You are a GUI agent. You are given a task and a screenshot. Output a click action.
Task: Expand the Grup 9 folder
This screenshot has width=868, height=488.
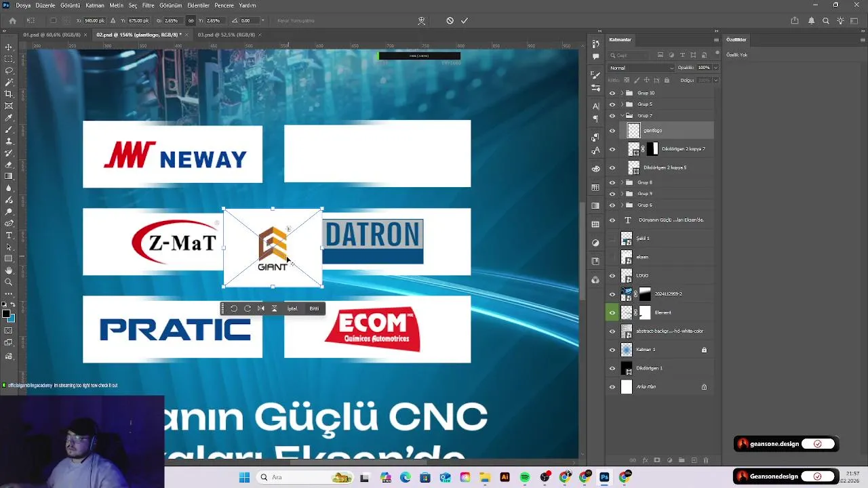pos(622,194)
